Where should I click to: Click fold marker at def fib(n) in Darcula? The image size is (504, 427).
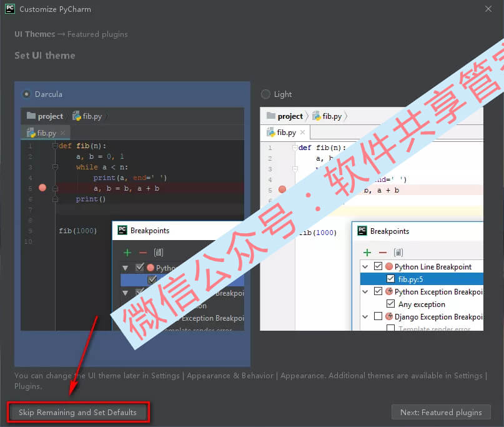tap(55, 146)
